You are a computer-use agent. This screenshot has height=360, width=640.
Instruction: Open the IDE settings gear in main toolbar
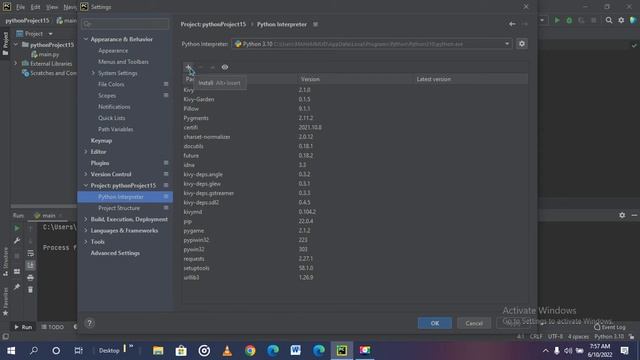click(621, 20)
